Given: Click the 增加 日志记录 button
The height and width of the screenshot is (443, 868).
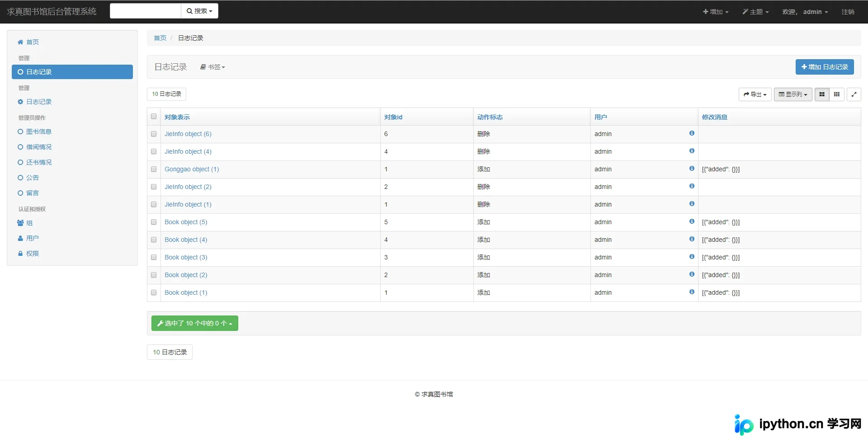Looking at the screenshot, I should click(825, 67).
